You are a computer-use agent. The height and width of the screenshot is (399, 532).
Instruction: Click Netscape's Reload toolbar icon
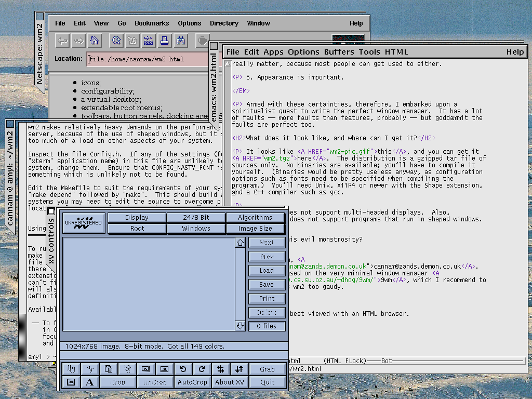pyautogui.click(x=116, y=41)
